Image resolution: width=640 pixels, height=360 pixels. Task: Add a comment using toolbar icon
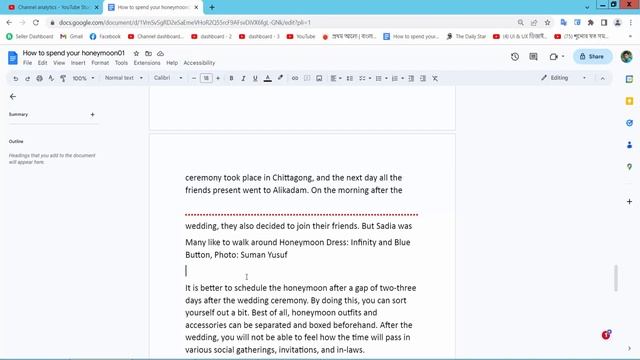(x=307, y=78)
